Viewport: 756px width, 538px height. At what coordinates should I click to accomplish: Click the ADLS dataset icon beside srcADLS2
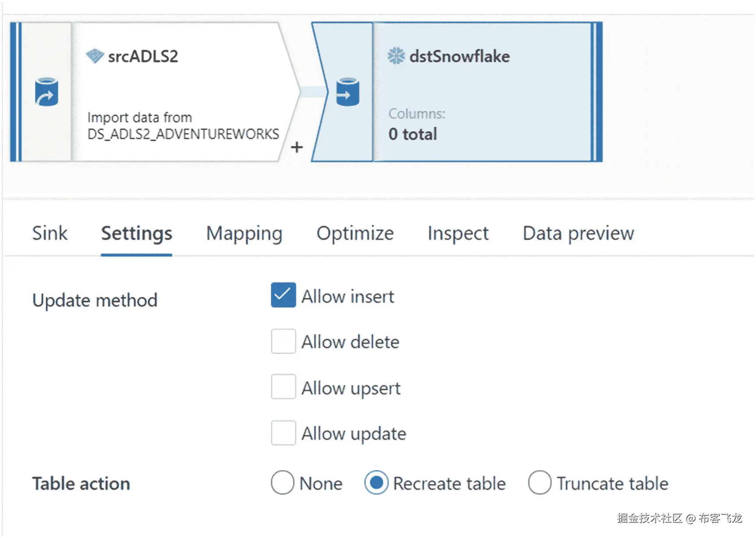pyautogui.click(x=95, y=56)
